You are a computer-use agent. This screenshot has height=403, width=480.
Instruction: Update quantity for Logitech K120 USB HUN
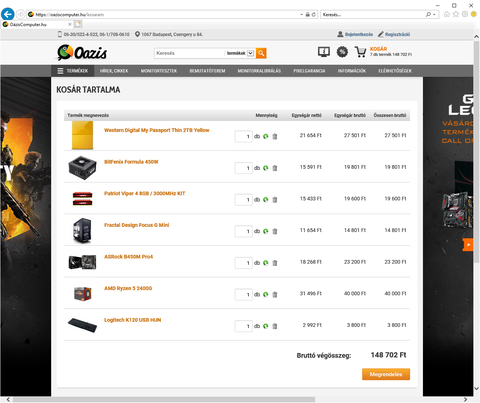point(266,326)
